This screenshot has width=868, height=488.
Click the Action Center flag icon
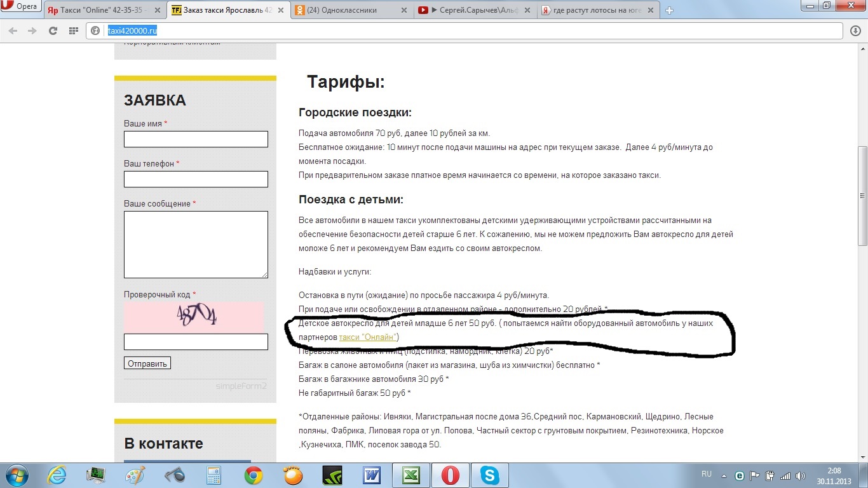click(755, 475)
